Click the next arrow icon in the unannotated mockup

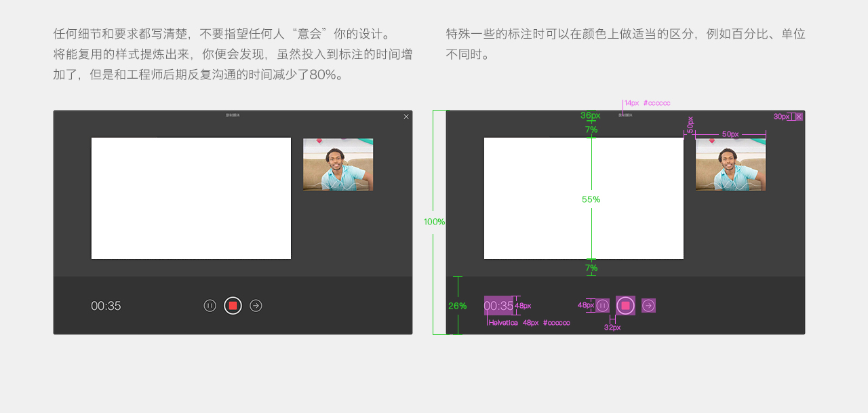[256, 306]
